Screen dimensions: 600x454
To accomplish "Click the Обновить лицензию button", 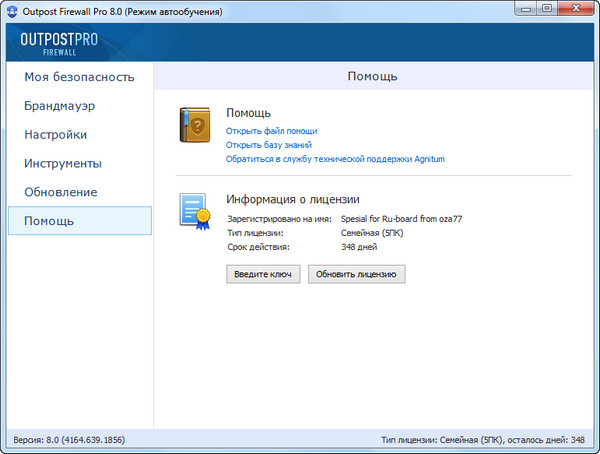I will [x=356, y=274].
